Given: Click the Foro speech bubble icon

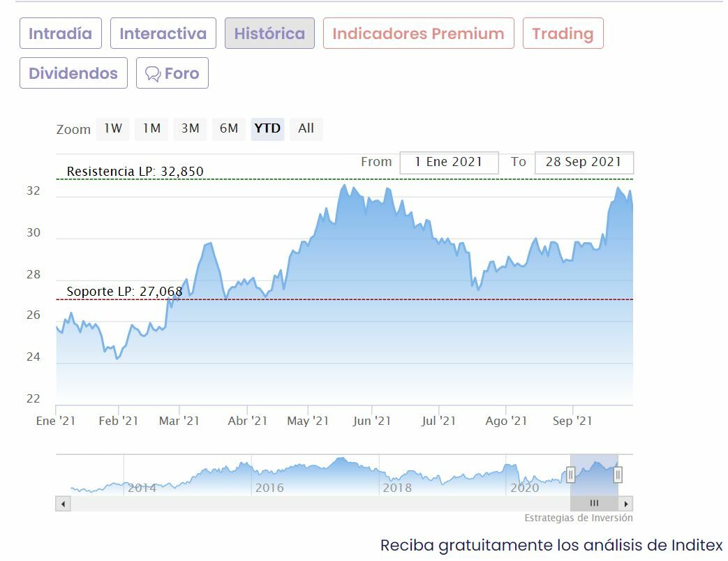Looking at the screenshot, I should coord(152,74).
